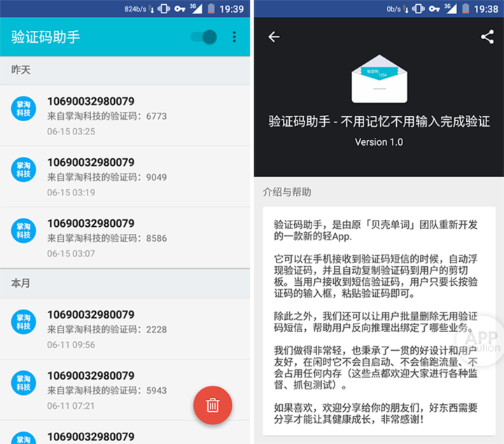Viewport: 504px width, 444px height.
Task: Open the three-dot overflow menu
Action: click(234, 37)
